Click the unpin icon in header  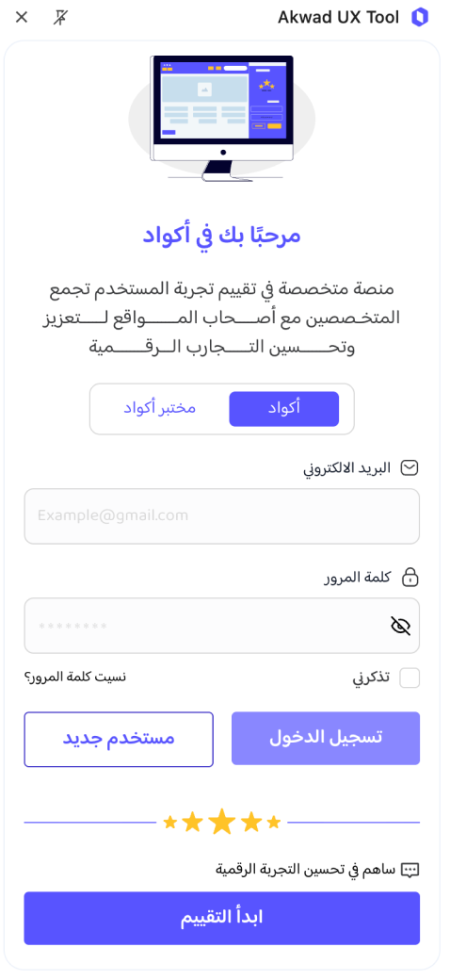60,18
